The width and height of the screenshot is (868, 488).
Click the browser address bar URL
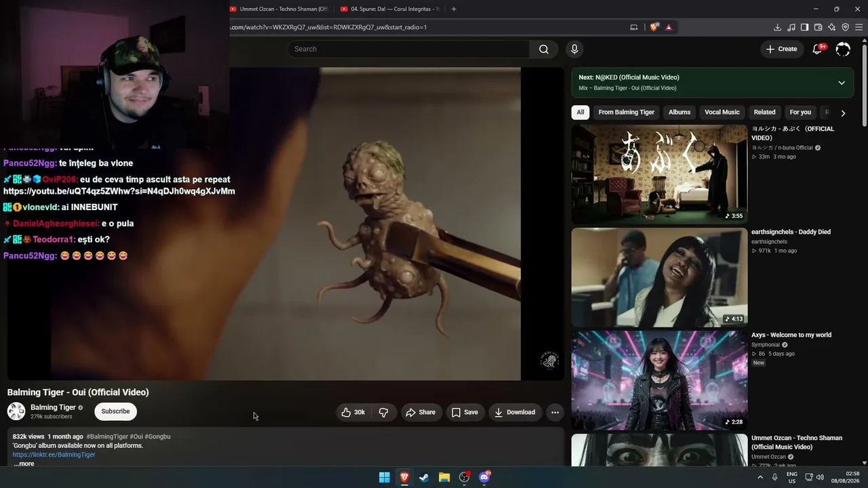[328, 27]
